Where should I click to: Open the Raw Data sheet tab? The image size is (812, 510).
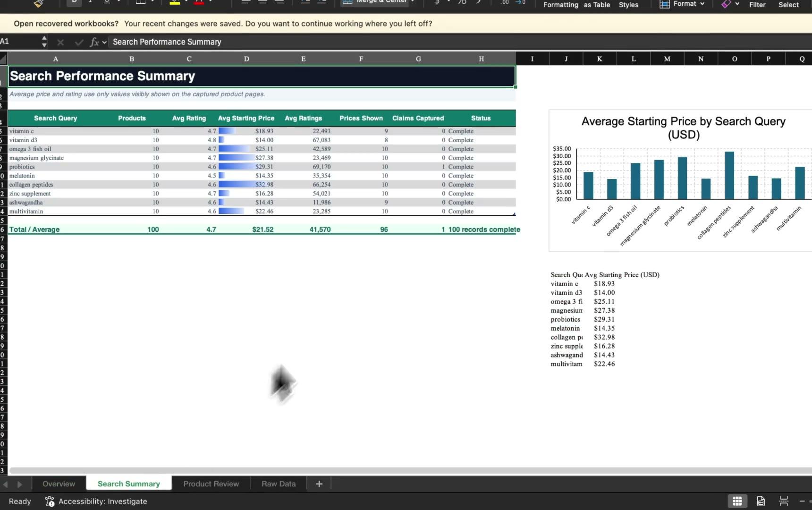pyautogui.click(x=279, y=484)
